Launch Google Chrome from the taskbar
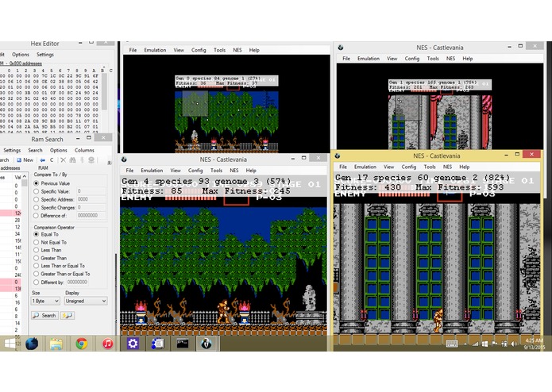This screenshot has width=552, height=392. pos(82,344)
